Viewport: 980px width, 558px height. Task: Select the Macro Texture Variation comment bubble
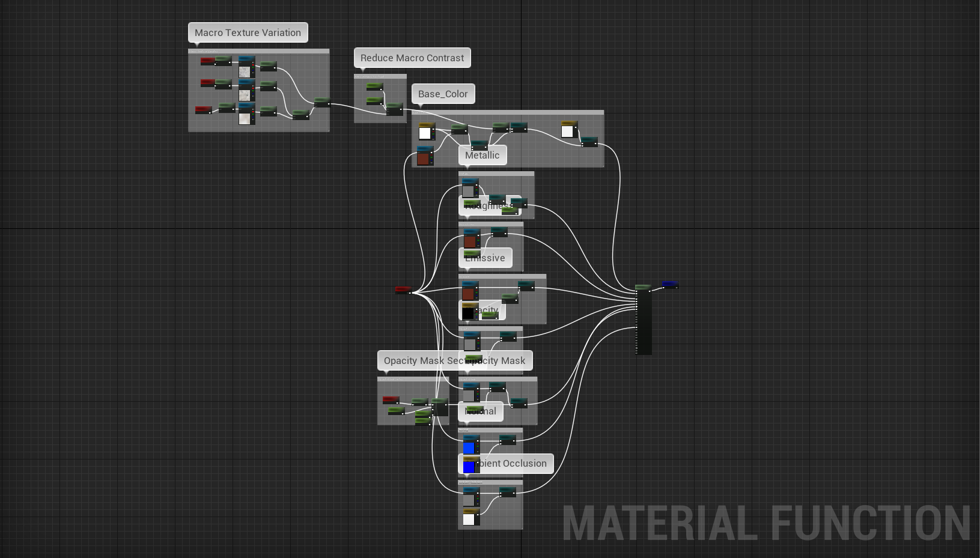[x=248, y=32]
